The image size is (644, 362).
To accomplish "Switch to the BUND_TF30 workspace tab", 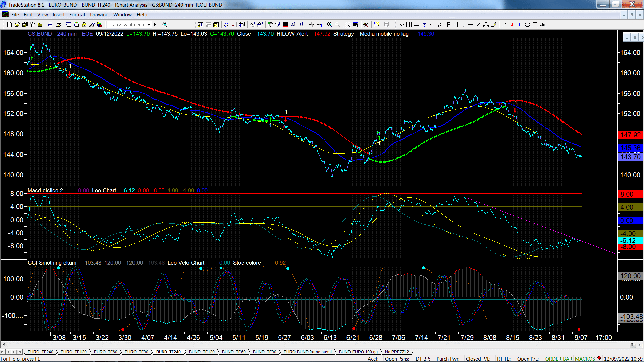I will pos(264,352).
